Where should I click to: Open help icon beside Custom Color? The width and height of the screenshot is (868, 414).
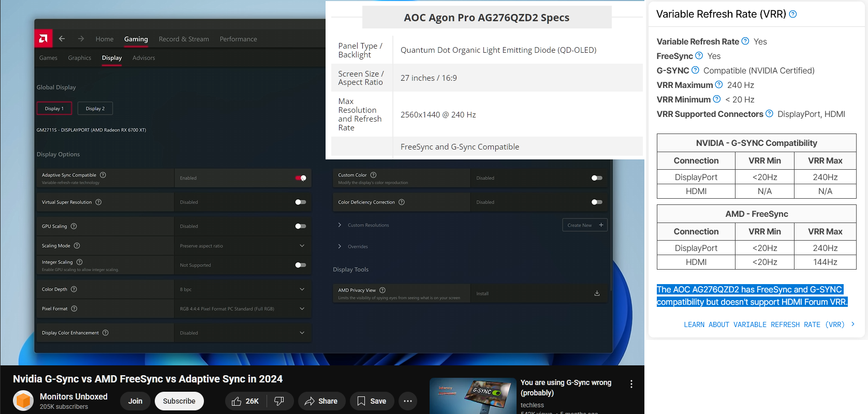pos(373,175)
